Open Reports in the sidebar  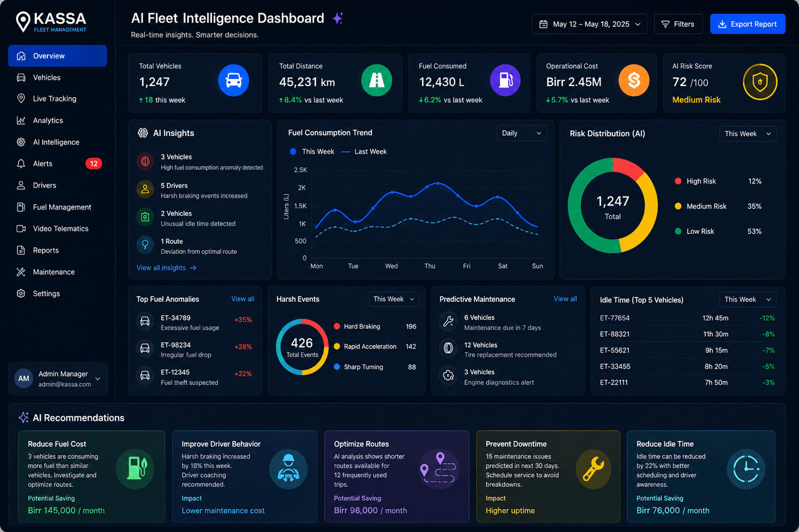coord(57,250)
